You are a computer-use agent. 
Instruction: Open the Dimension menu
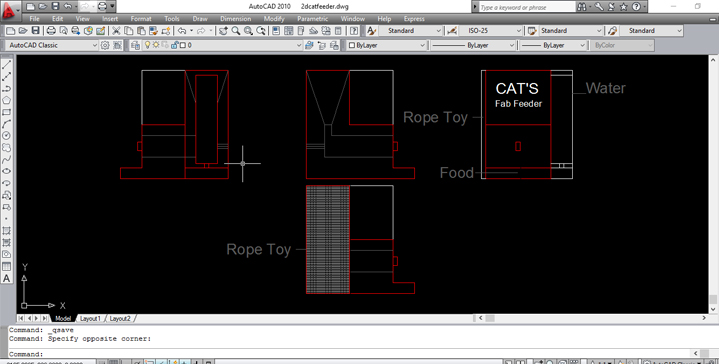click(x=236, y=19)
